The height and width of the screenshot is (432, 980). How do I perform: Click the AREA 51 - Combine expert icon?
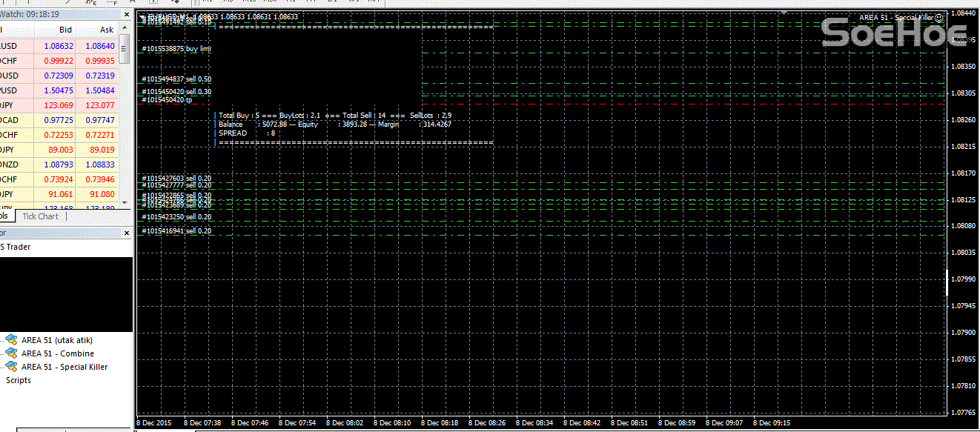coord(11,353)
